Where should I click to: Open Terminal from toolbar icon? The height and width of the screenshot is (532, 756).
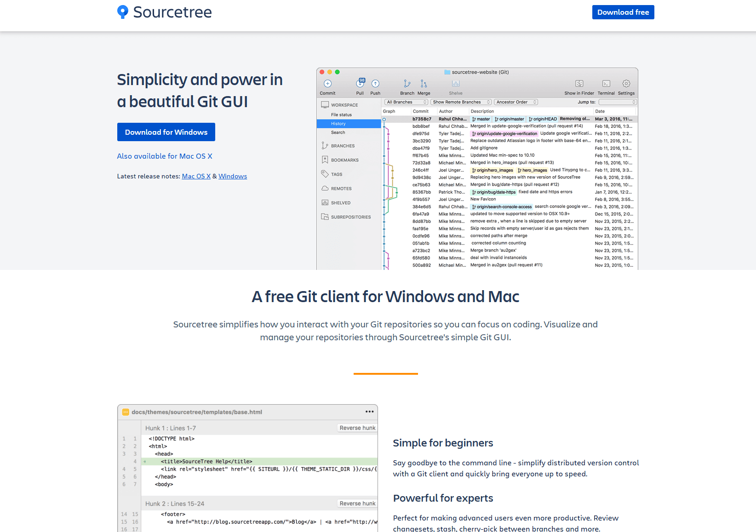[x=606, y=84]
